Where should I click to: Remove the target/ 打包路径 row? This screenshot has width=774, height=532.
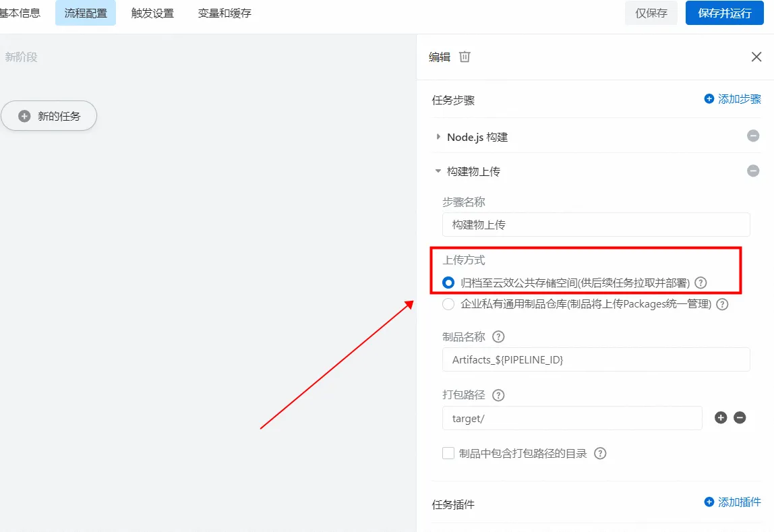click(x=740, y=417)
